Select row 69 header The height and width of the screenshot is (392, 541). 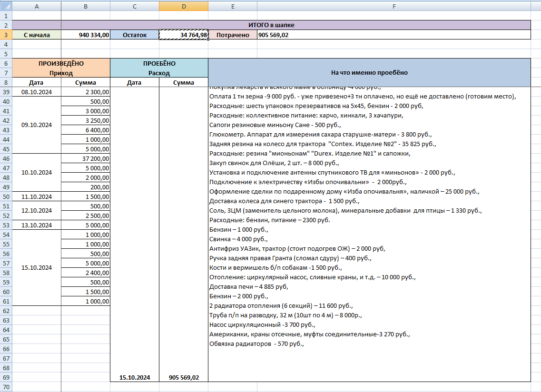6,378
